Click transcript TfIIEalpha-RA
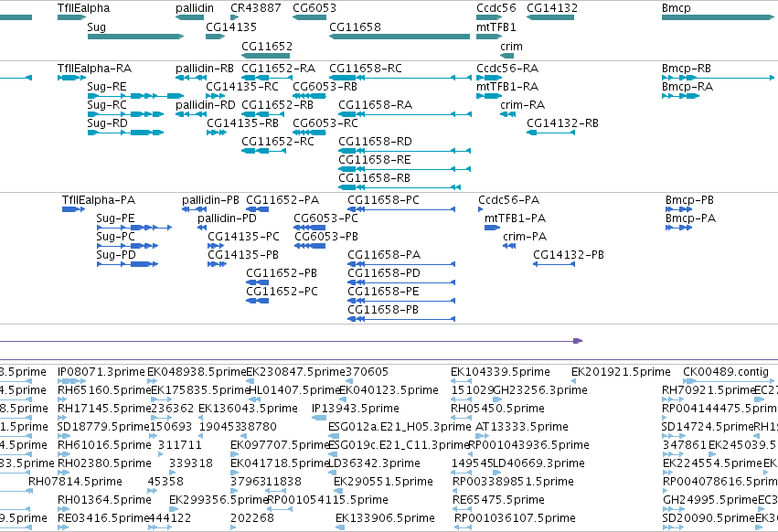The image size is (778, 532). tap(72, 78)
